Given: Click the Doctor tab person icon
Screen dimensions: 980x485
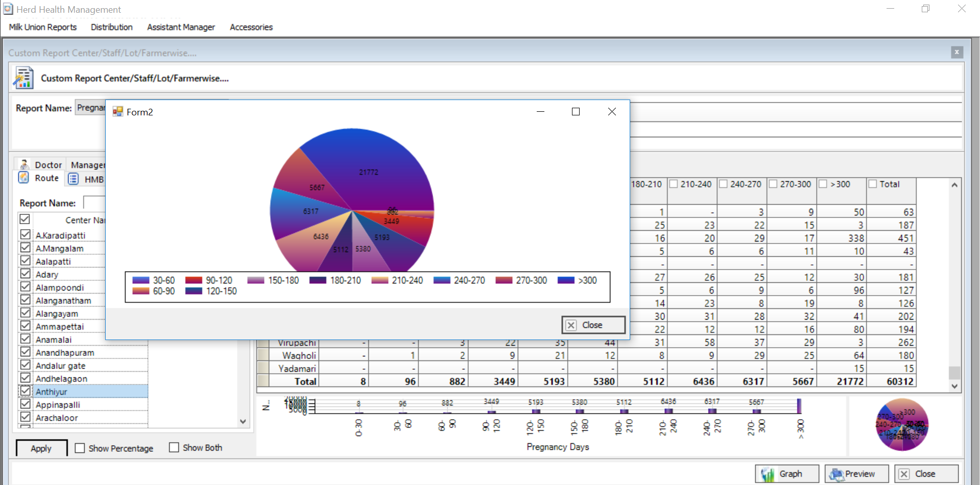Looking at the screenshot, I should [24, 164].
